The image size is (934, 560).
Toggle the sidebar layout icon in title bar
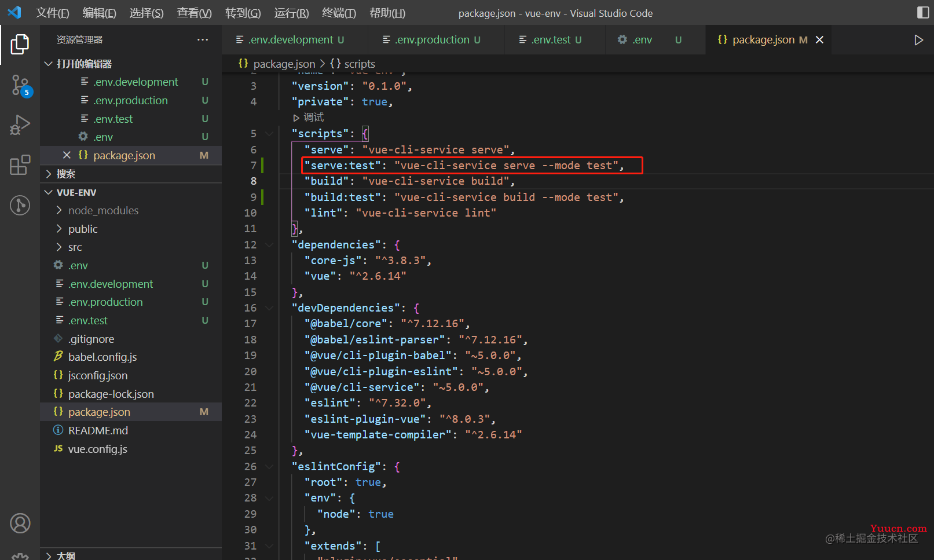click(923, 12)
